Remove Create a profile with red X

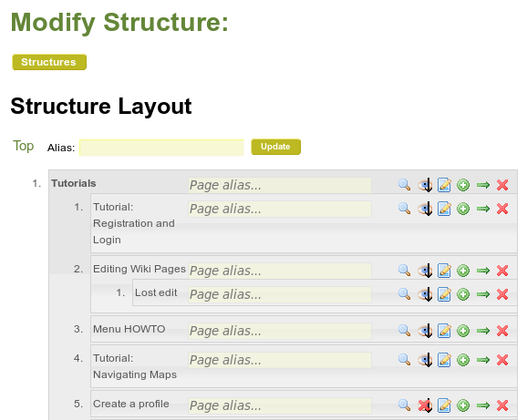coord(502,405)
